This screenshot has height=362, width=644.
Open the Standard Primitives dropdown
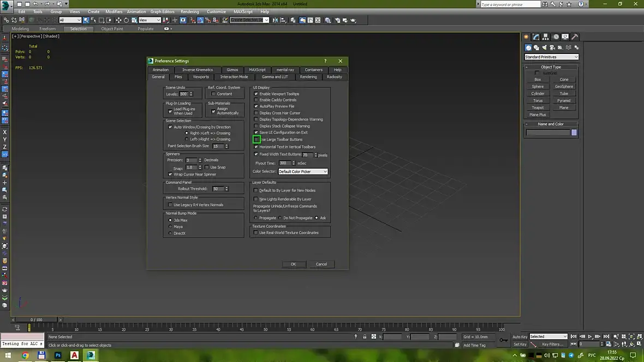[x=551, y=57]
